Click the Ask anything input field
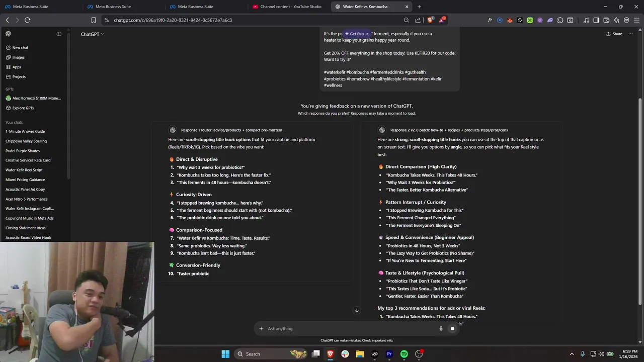Screen dimensions: 644x362 tap(350, 329)
